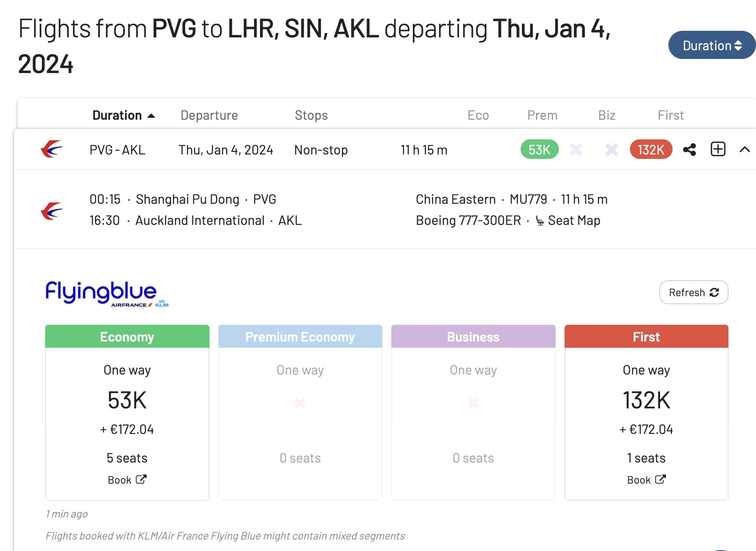The image size is (756, 551).
Task: Click the '1 seats' first class text
Action: pos(646,458)
